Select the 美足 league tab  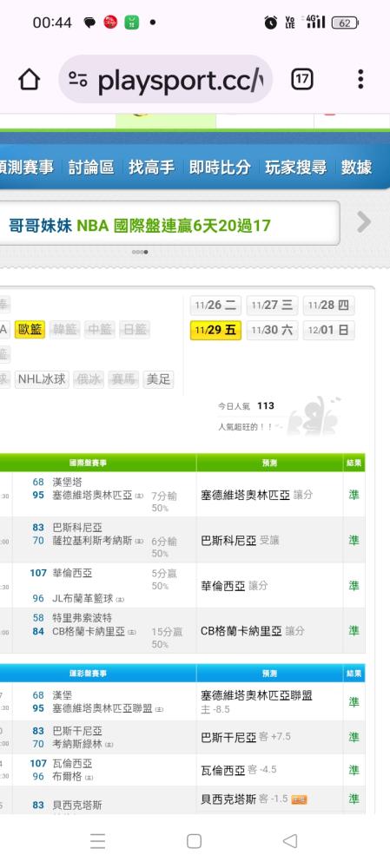coord(158,380)
